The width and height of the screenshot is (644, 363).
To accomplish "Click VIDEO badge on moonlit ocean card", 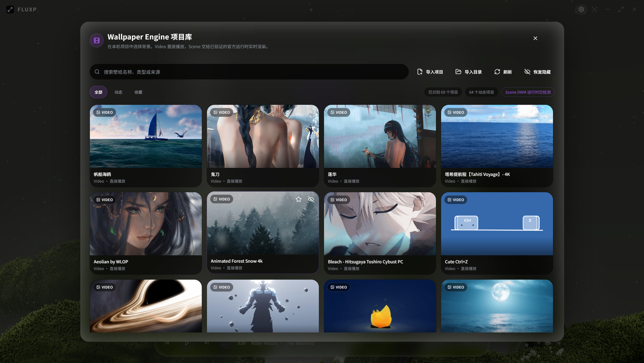I will click(x=456, y=287).
